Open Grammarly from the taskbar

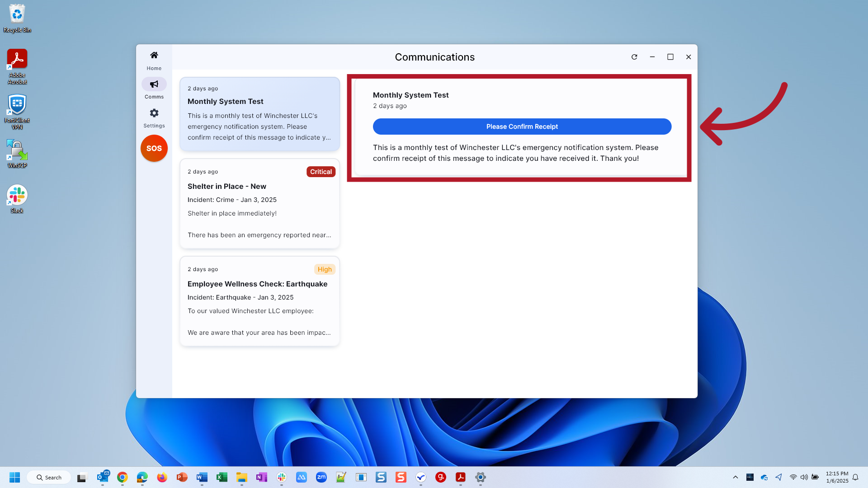(x=441, y=477)
